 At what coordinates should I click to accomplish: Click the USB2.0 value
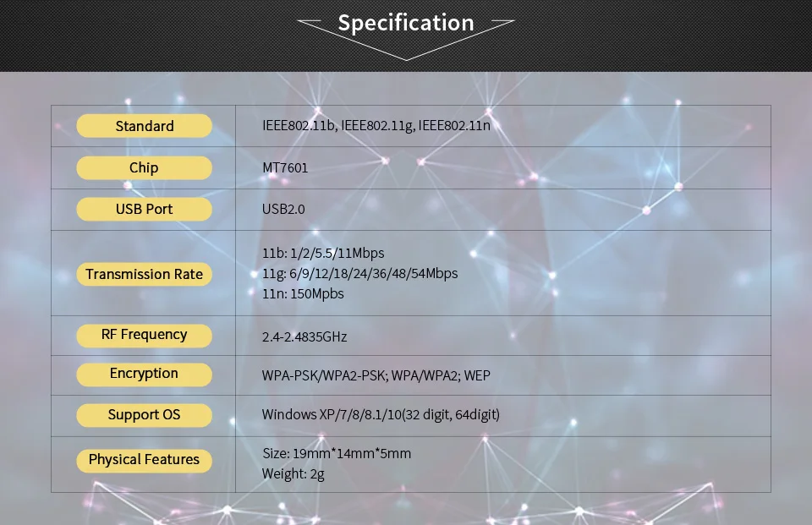283,209
